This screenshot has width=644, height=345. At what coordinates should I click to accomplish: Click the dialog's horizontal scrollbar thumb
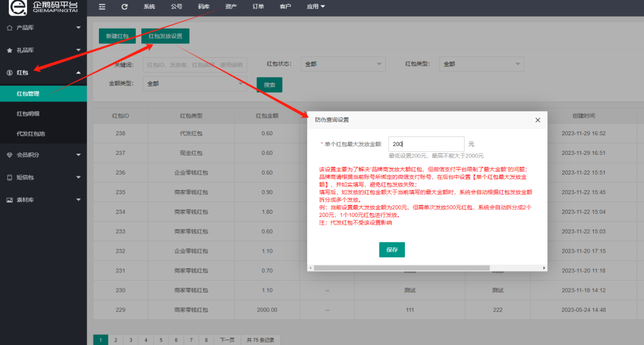402,268
